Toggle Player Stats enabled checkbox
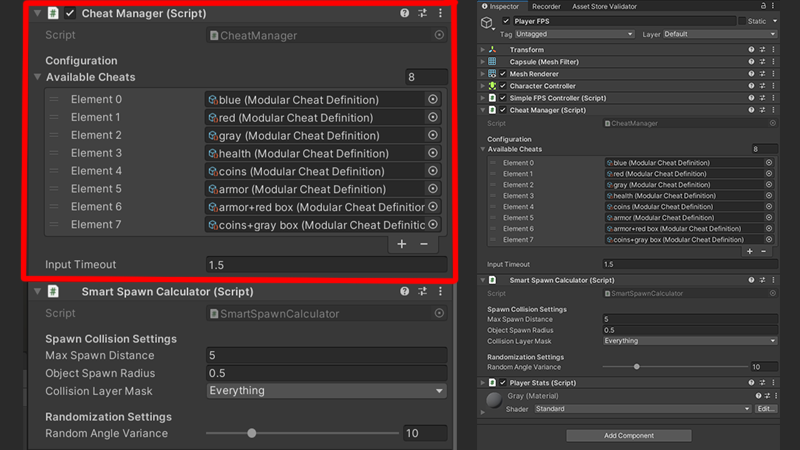This screenshot has width=800, height=450. point(503,382)
